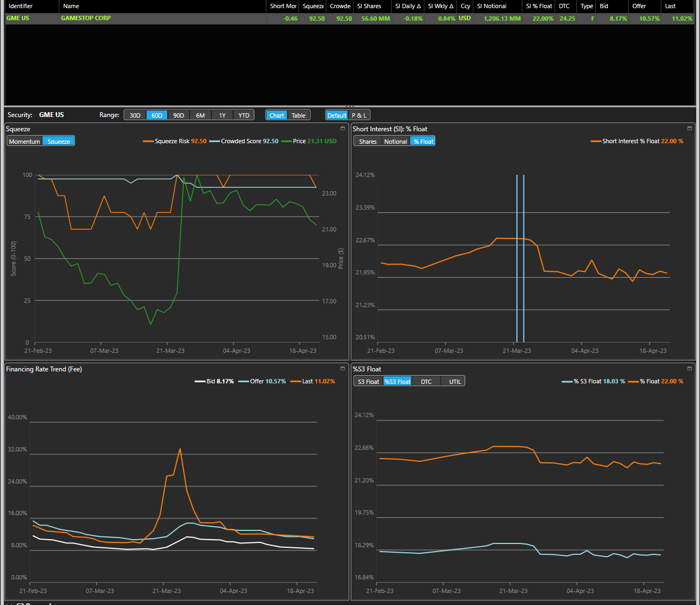Switch Squeeze panel to Momentum view
Screen dimensions: 700x605
[x=25, y=142]
